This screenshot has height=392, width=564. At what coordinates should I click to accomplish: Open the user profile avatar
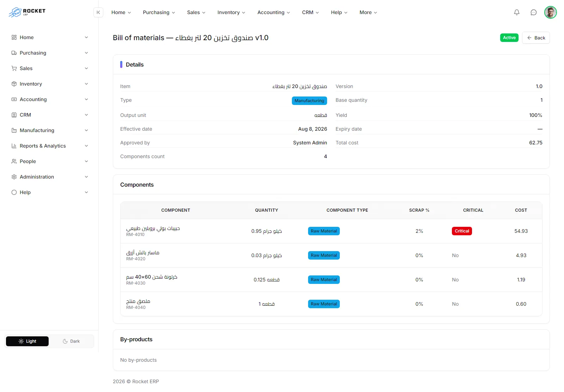[551, 12]
